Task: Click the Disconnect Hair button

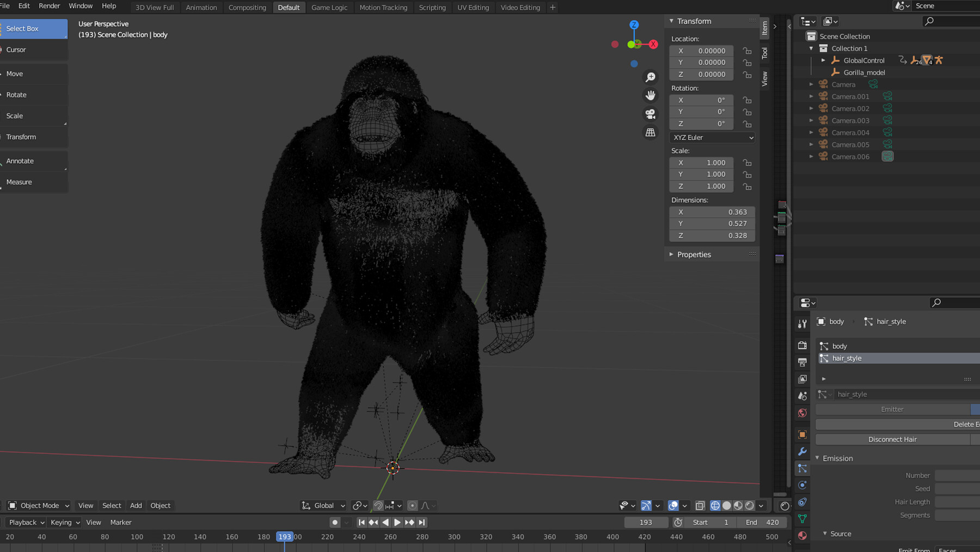Action: 892,439
